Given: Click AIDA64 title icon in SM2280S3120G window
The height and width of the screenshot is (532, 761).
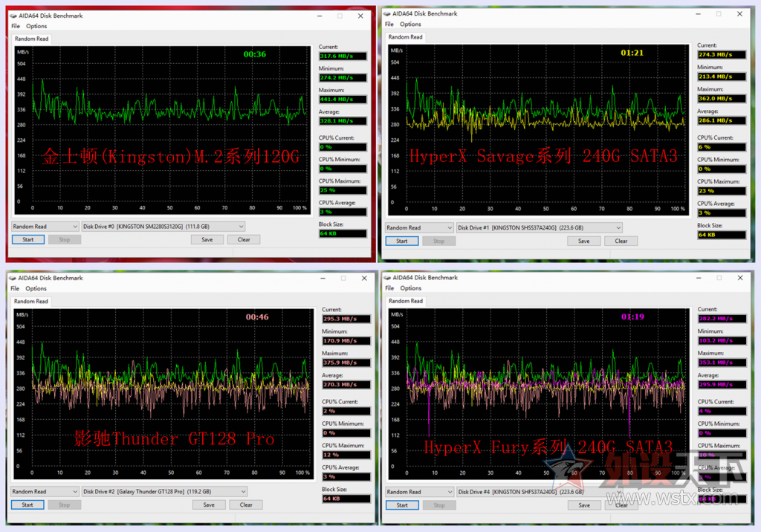Looking at the screenshot, I should tap(13, 16).
